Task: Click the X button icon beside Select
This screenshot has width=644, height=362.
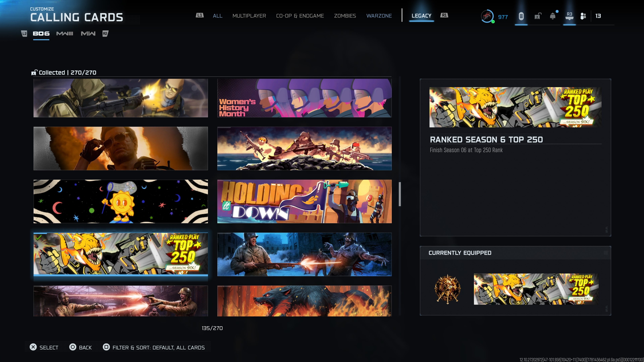Action: click(33, 347)
